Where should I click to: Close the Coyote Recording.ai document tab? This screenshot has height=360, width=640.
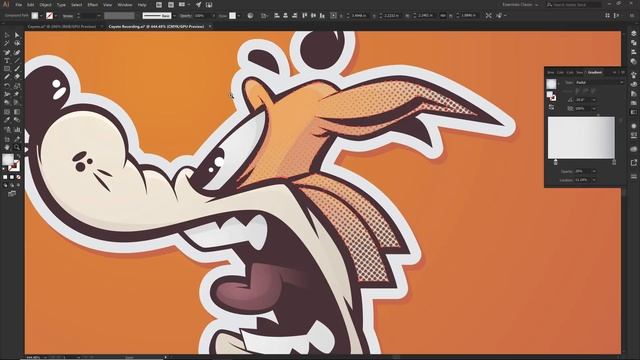(x=210, y=27)
